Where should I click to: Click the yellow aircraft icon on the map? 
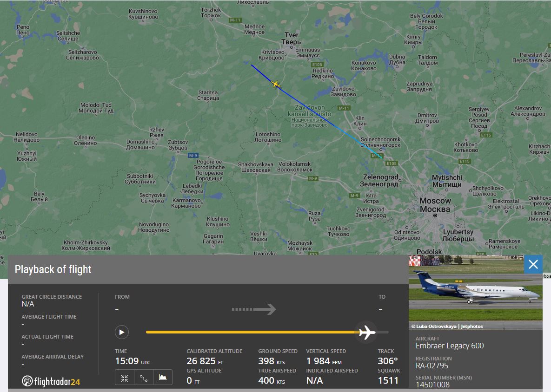pyautogui.click(x=276, y=85)
